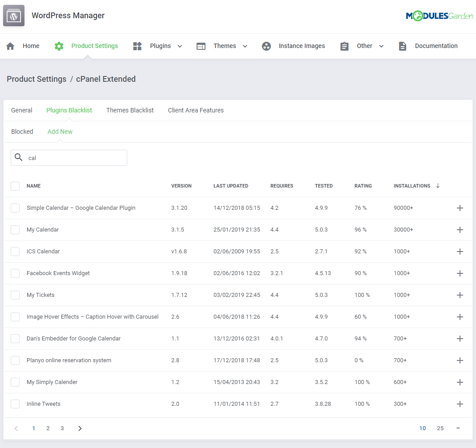476x448 pixels.
Task: Go to next page with right chevron
Action: click(80, 428)
